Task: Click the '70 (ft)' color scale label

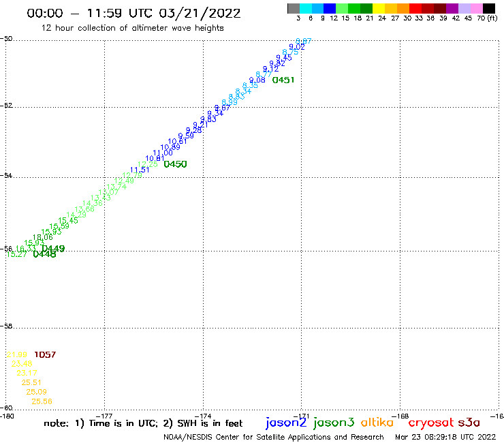Action: pos(487,18)
